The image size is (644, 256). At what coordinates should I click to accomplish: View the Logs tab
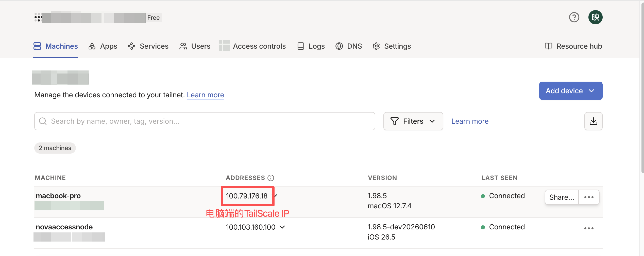(x=311, y=46)
